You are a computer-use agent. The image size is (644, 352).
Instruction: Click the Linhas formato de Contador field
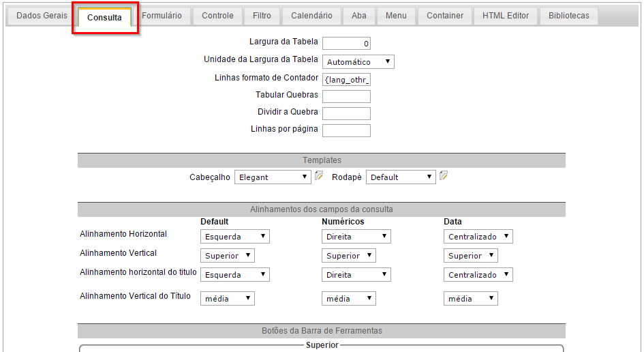point(346,80)
